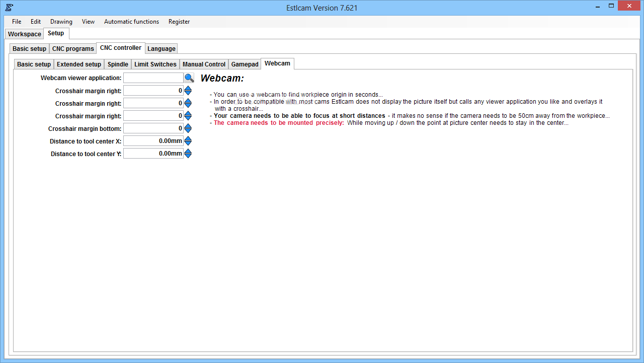Click the 'Estlcam Version 7.621' window title
The image size is (644, 363).
pos(321,8)
